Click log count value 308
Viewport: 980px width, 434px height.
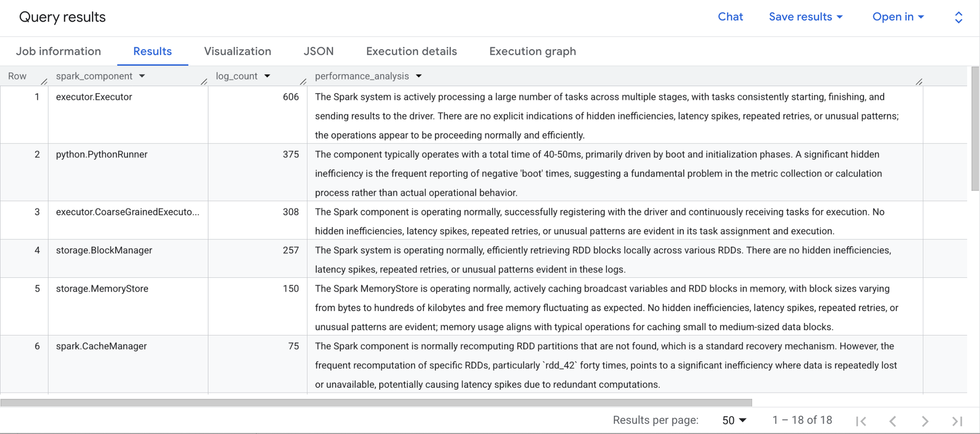[x=291, y=212]
